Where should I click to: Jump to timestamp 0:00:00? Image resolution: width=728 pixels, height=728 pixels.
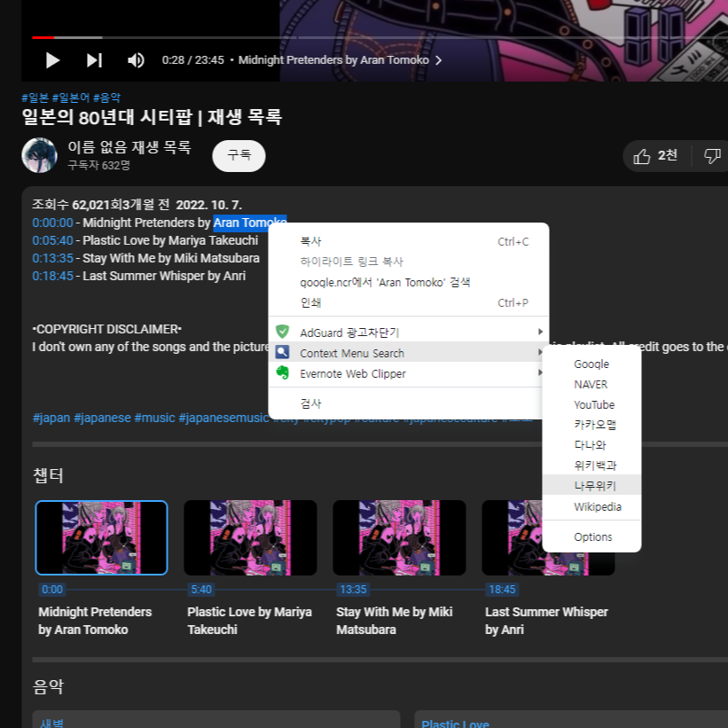click(52, 223)
